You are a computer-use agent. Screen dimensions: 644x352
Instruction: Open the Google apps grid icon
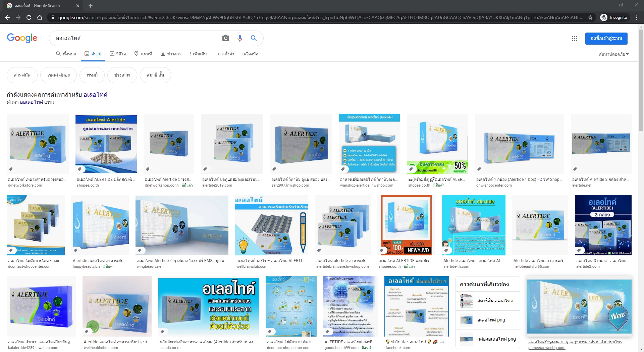click(x=574, y=39)
